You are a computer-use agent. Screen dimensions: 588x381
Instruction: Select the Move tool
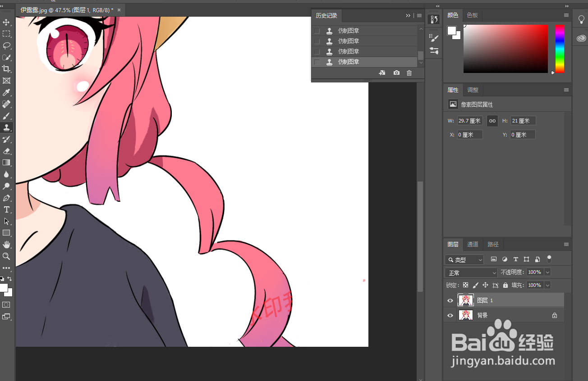click(6, 22)
